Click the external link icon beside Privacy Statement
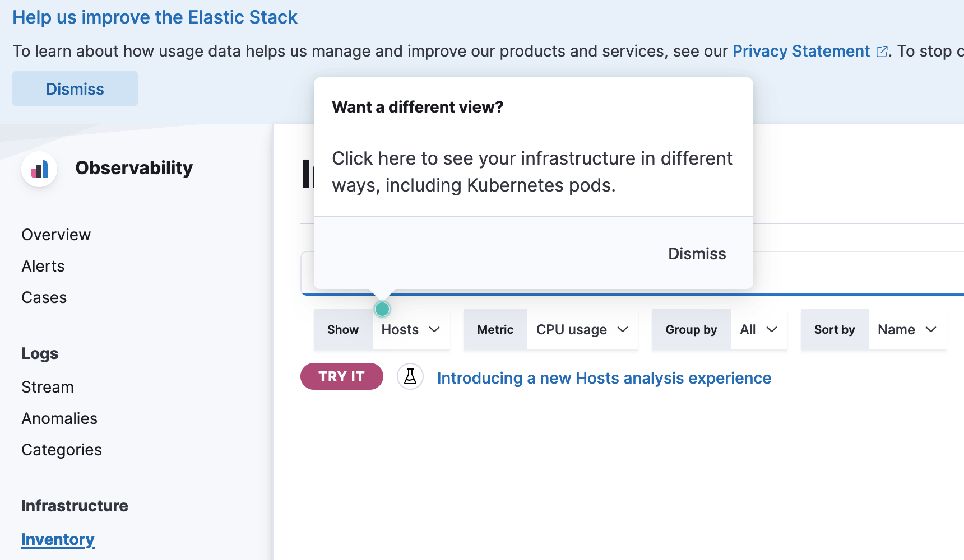The image size is (964, 560). point(882,51)
